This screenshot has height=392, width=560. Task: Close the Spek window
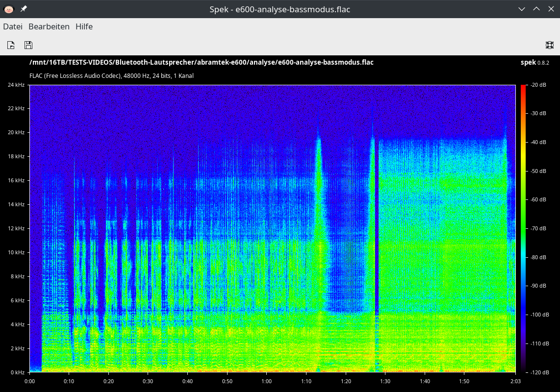click(x=551, y=9)
